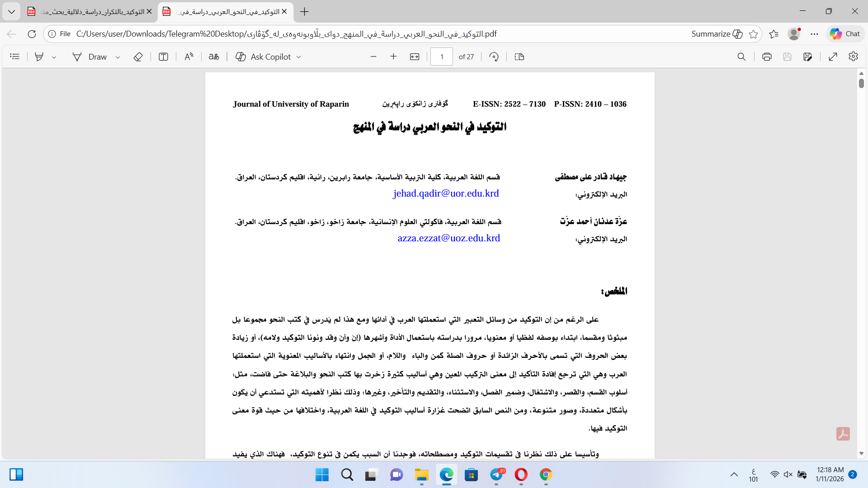Open the Widgets panel icon
Screen dimensions: 868x488
tap(16, 474)
